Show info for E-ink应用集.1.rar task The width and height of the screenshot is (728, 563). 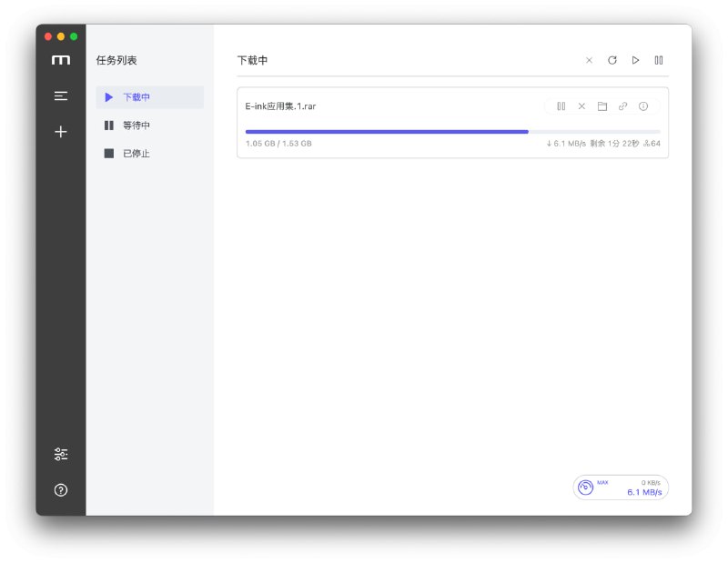[643, 106]
